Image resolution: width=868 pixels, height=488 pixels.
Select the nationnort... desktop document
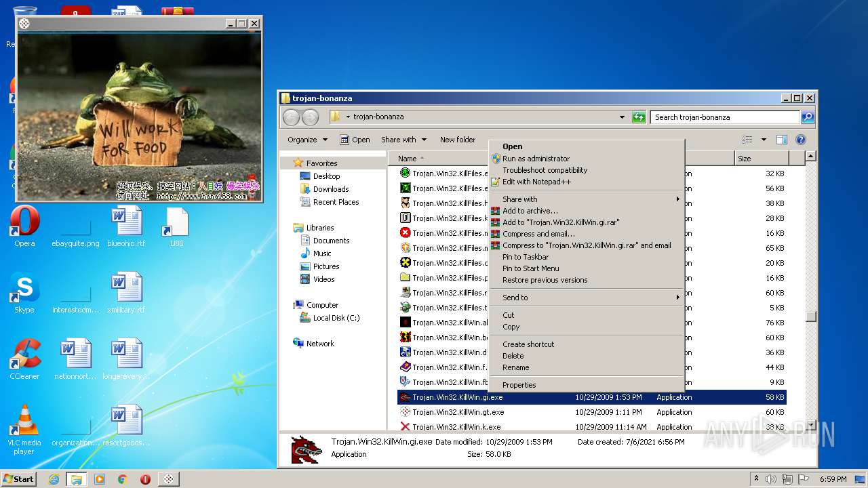tap(75, 360)
